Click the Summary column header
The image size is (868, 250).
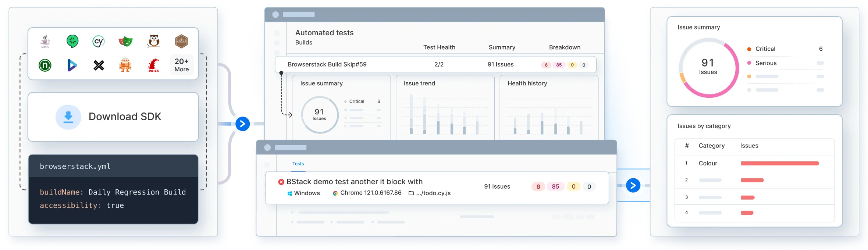coord(502,47)
